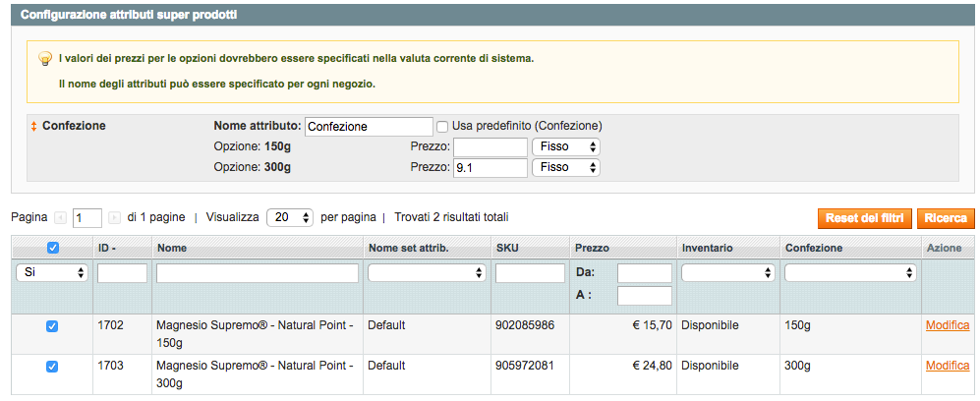The image size is (980, 401).
Task: Sort by the Prezzo column header
Action: [x=592, y=249]
